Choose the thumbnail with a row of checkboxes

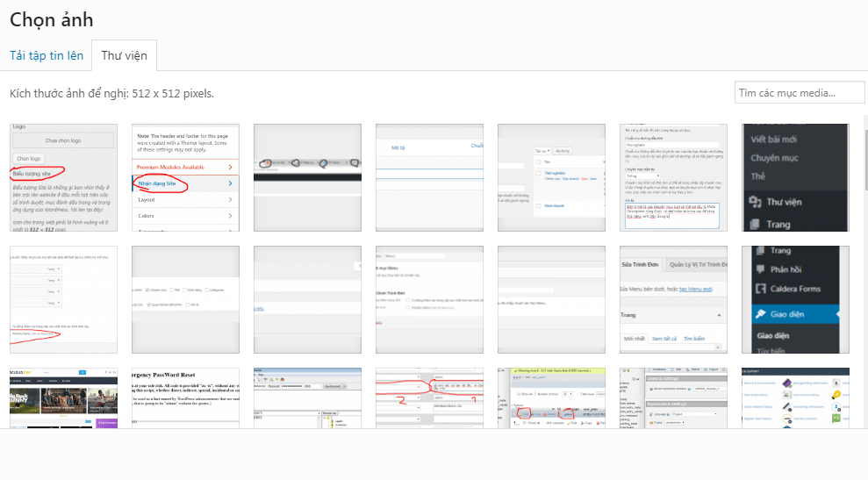coord(185,299)
